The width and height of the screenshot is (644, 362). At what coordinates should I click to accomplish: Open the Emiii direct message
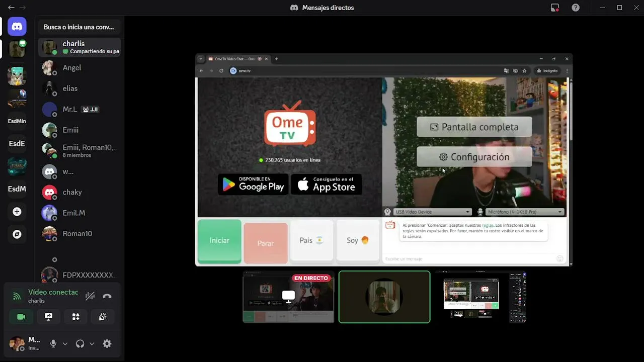(x=79, y=130)
